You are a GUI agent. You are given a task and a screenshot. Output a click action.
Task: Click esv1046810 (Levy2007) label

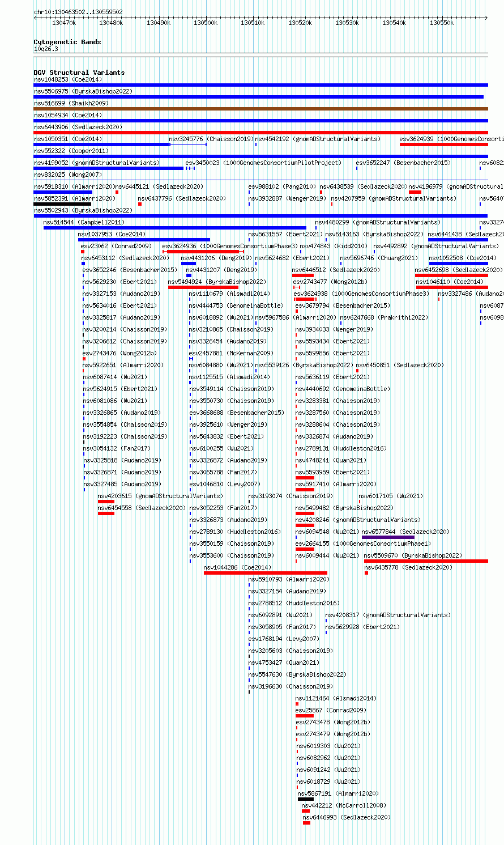(225, 485)
